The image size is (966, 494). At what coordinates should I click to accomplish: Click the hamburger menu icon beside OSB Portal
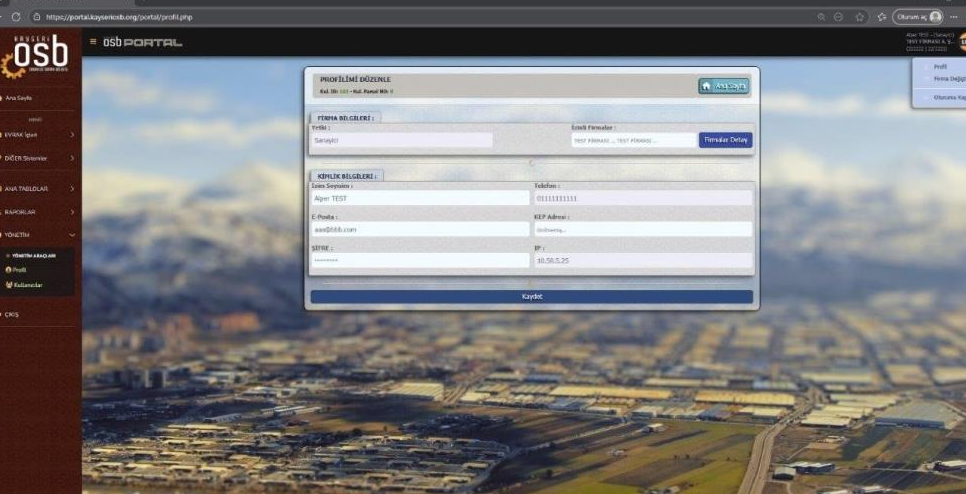93,42
